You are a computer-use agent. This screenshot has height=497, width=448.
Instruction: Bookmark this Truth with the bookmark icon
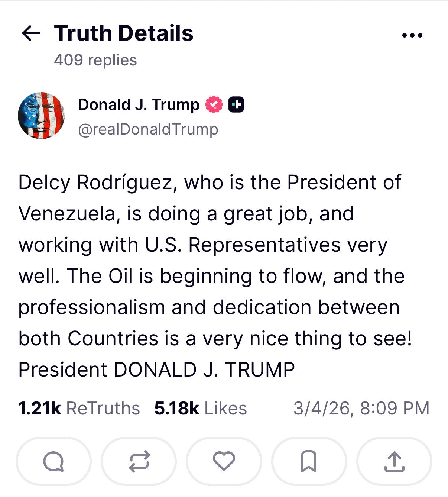[309, 461]
